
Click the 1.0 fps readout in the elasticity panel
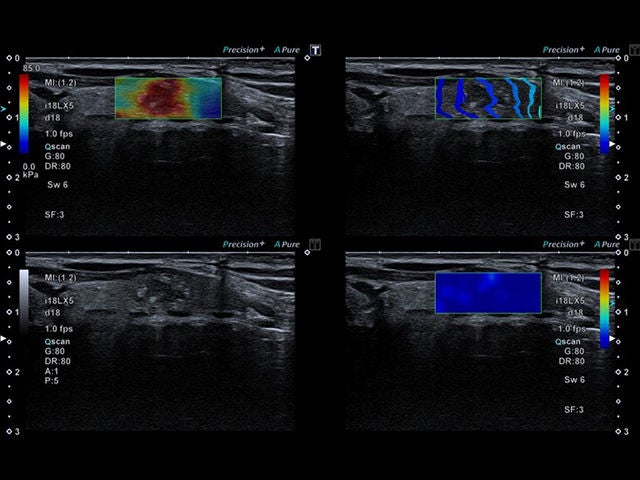tap(59, 134)
